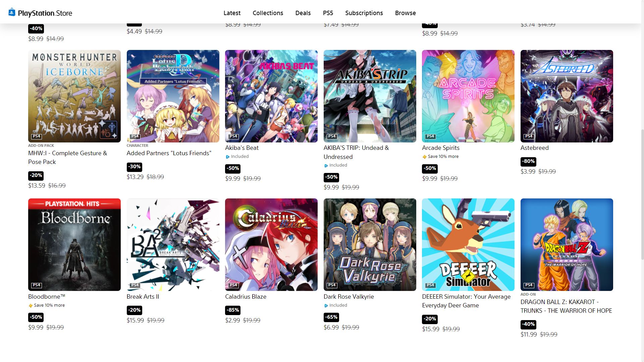Click the page vertical scrollbar thumb

[642, 194]
